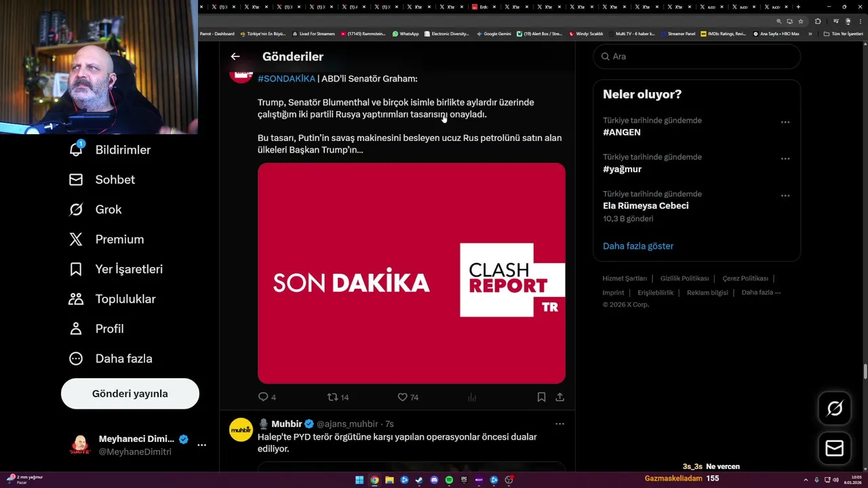Open Topluluklar communities page
Screen dimensions: 868x488
pyautogui.click(x=113, y=299)
